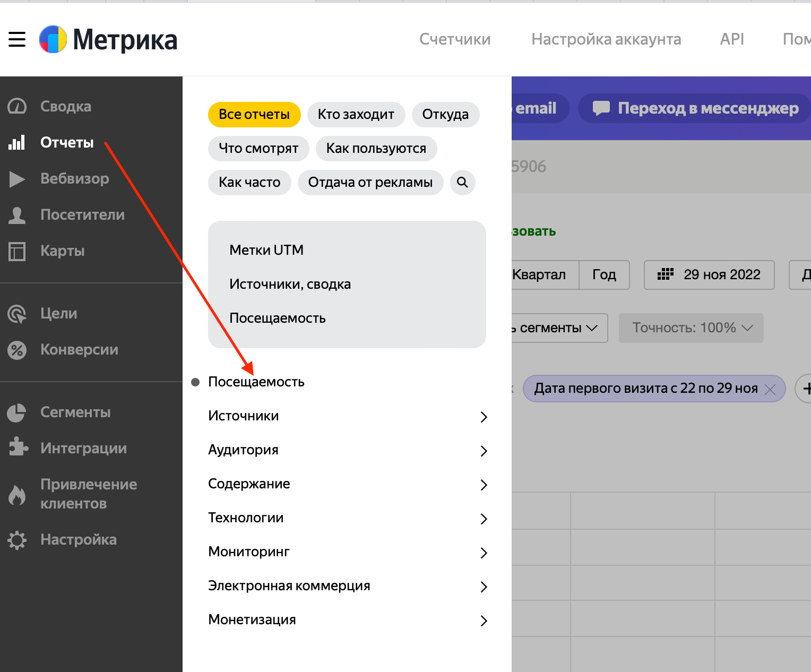Expand the Источники report group
Viewport: 811px width, 672px height.
coord(244,416)
